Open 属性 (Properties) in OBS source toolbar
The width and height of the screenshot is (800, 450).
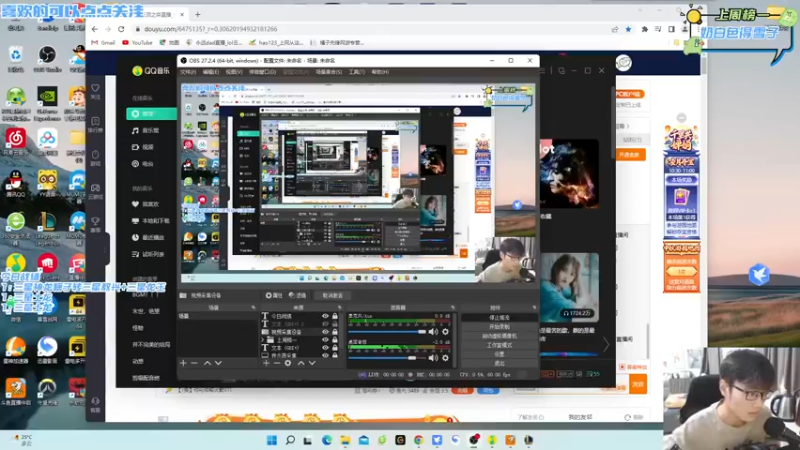click(x=274, y=295)
